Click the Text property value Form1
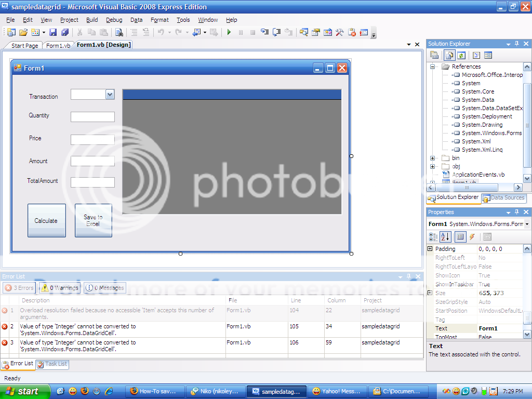This screenshot has width=532, height=399. [499, 328]
